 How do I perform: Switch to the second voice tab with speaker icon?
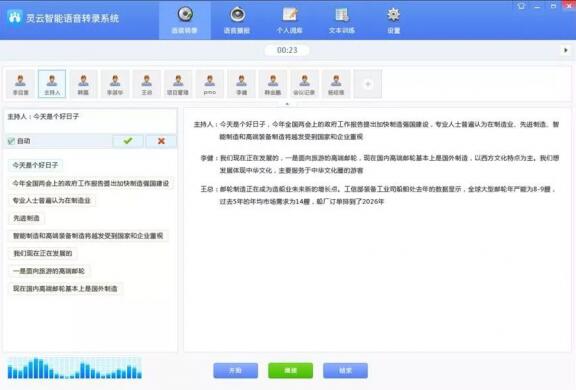(x=237, y=21)
